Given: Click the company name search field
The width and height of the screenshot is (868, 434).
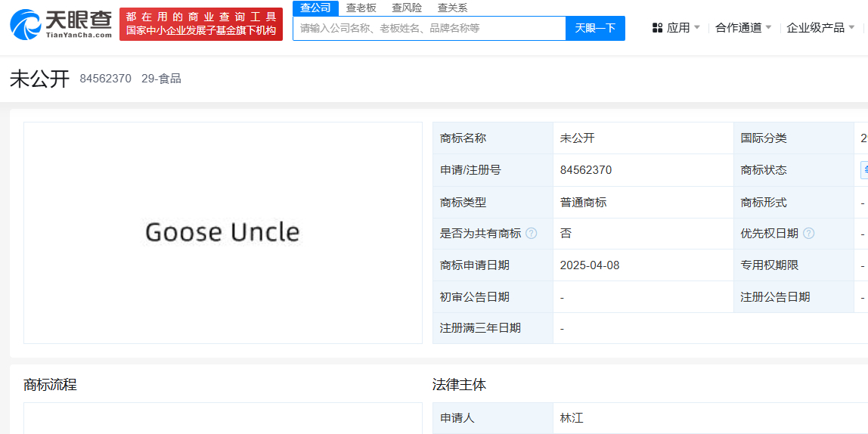Looking at the screenshot, I should click(429, 28).
